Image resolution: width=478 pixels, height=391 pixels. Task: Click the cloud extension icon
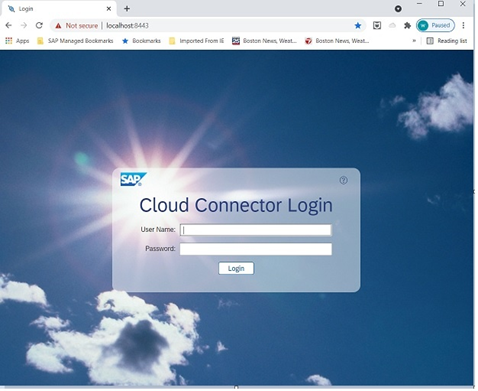click(392, 25)
